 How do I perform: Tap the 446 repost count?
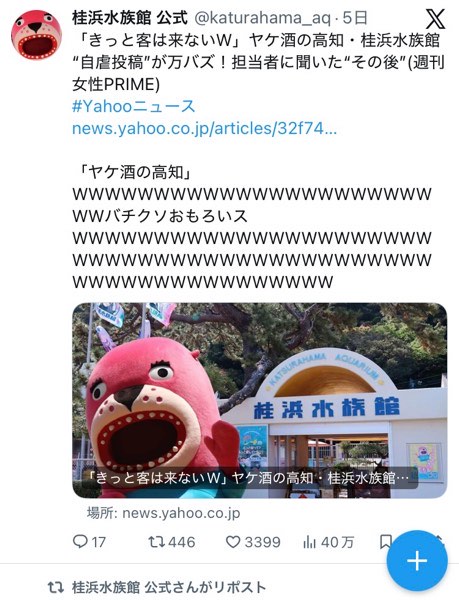(182, 542)
